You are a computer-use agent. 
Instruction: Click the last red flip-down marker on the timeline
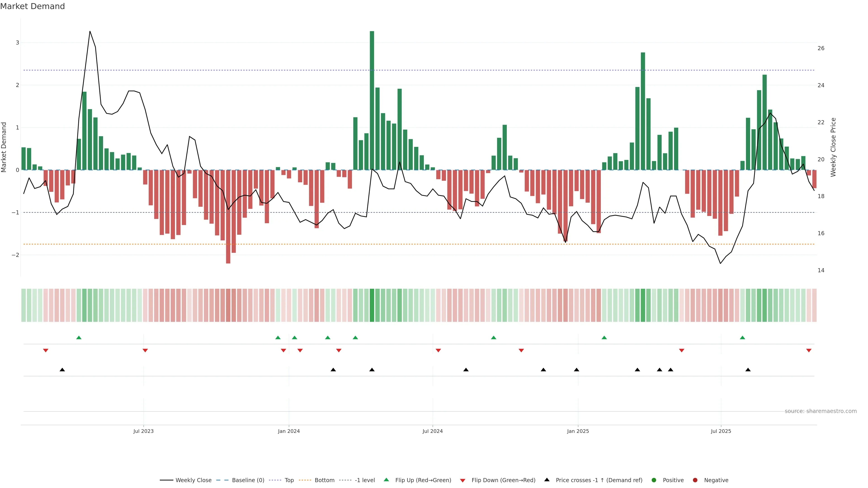click(809, 351)
